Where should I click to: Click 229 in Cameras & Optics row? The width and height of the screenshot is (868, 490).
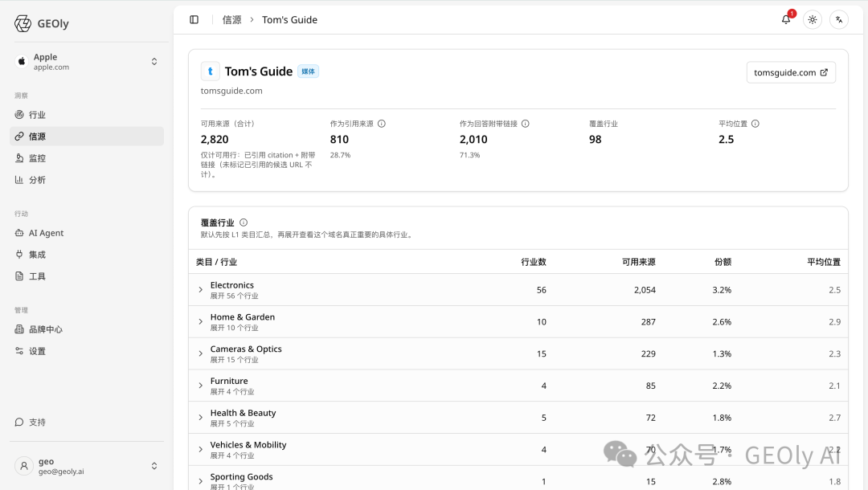(x=649, y=354)
